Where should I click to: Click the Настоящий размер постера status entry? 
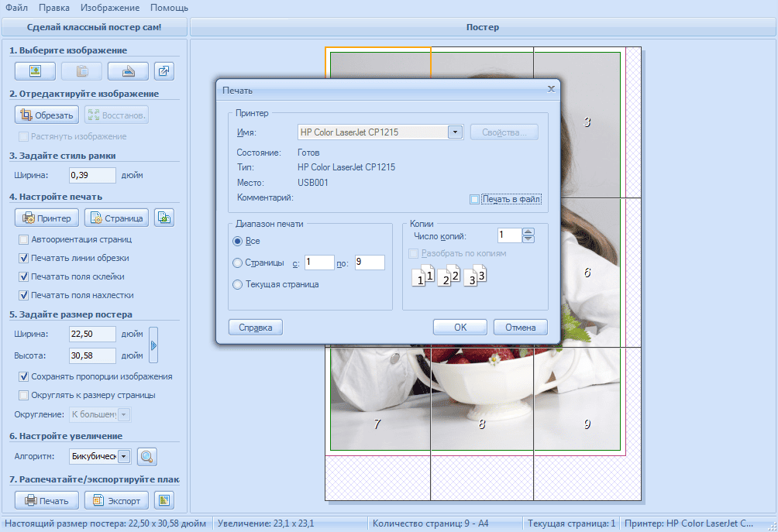(x=105, y=523)
